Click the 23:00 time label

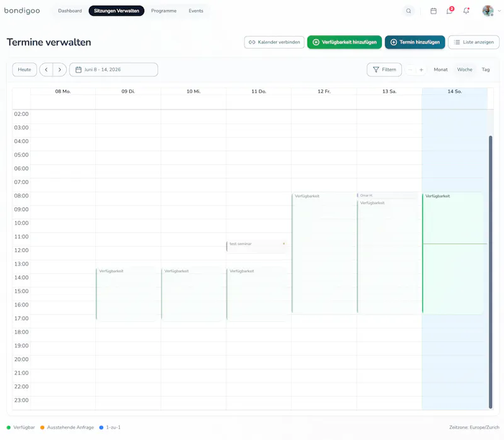[21, 400]
